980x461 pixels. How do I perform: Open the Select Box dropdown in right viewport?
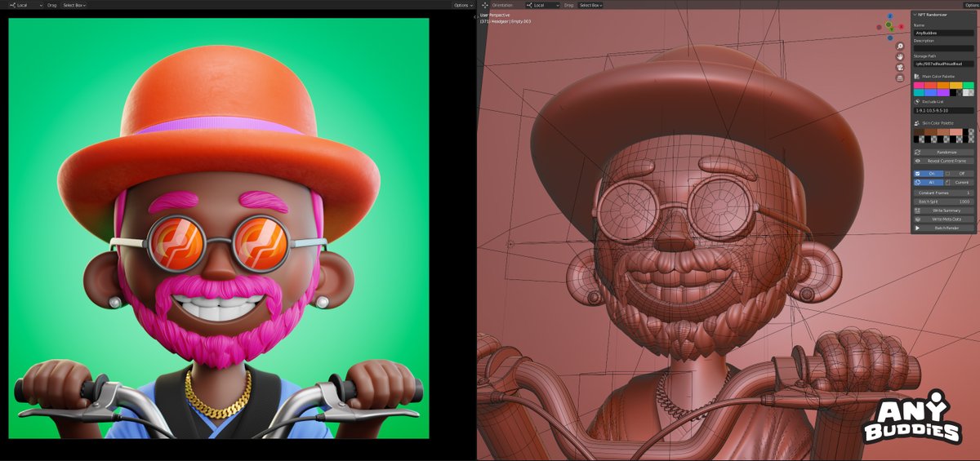[x=590, y=5]
